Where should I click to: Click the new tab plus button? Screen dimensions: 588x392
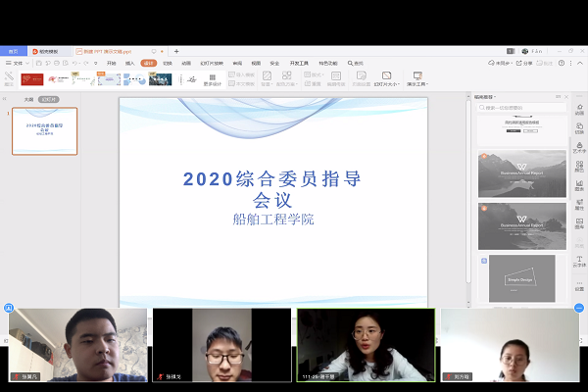click(176, 50)
